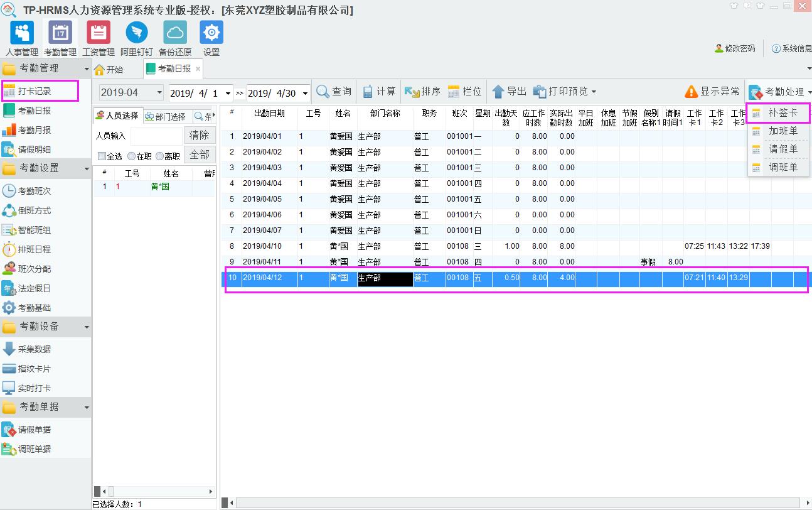
Task: Click the 系统信息 link
Action: (x=792, y=48)
